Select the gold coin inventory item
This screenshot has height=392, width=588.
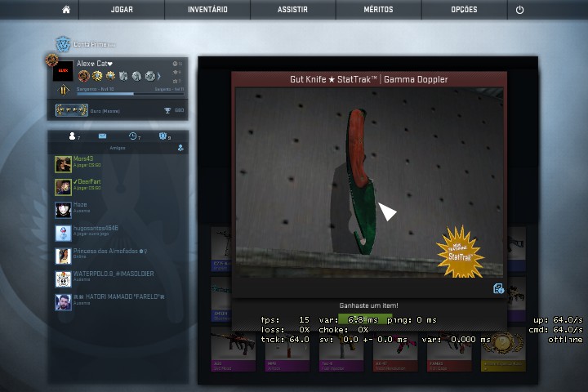[x=503, y=350]
